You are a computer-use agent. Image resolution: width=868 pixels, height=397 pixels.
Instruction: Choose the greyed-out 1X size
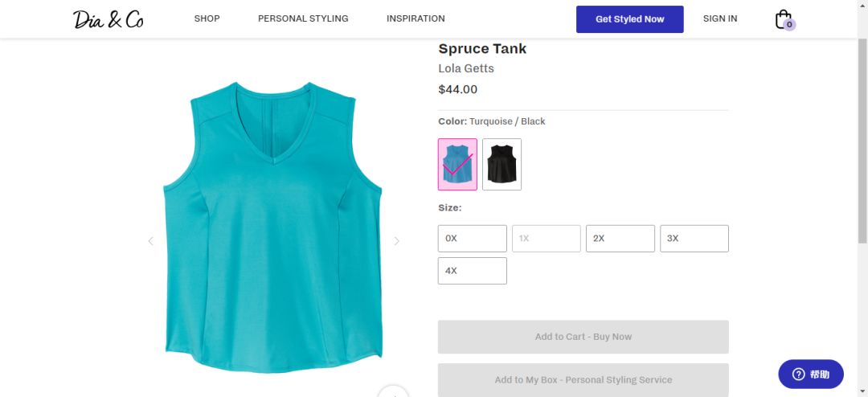pyautogui.click(x=547, y=239)
